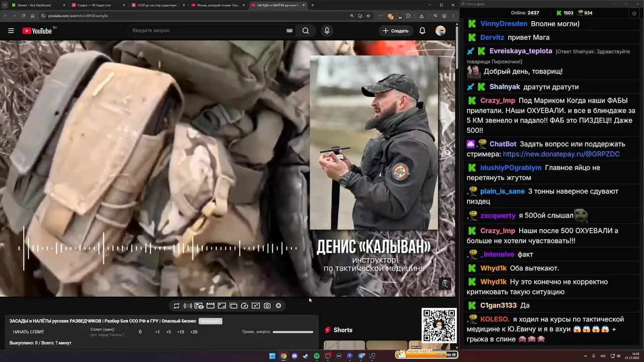The image size is (644, 362).
Task: Click the pop-up player icon in the toolbar
Action: point(233,306)
